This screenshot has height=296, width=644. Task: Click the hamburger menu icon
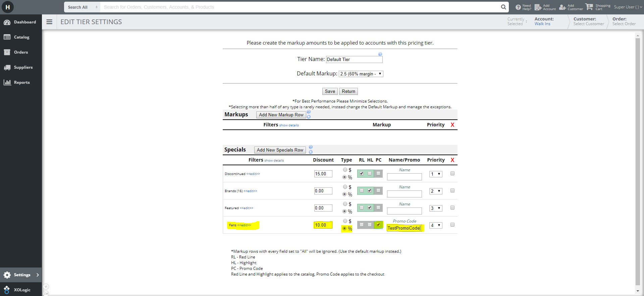(x=49, y=22)
